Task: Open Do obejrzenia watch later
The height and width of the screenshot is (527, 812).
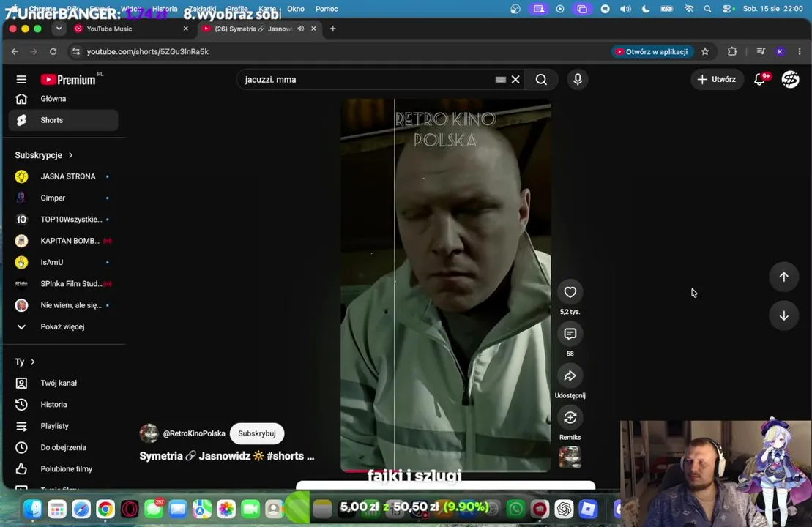Action: click(x=63, y=447)
